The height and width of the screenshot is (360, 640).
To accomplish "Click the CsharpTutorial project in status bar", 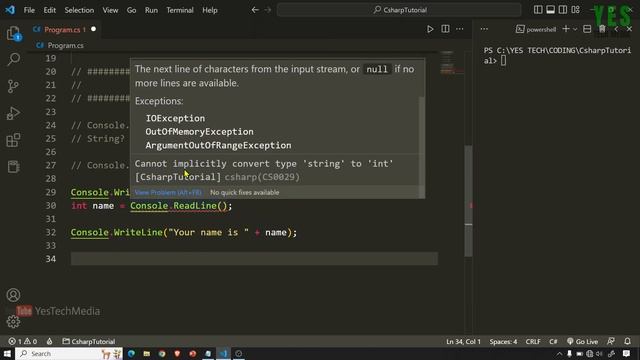I will 89,341.
